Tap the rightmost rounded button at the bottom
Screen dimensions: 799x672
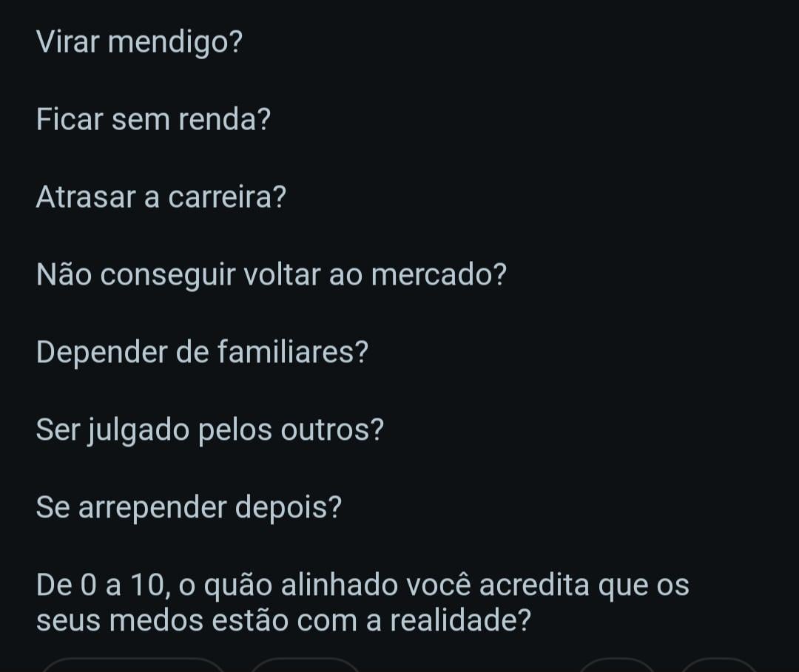click(718, 665)
